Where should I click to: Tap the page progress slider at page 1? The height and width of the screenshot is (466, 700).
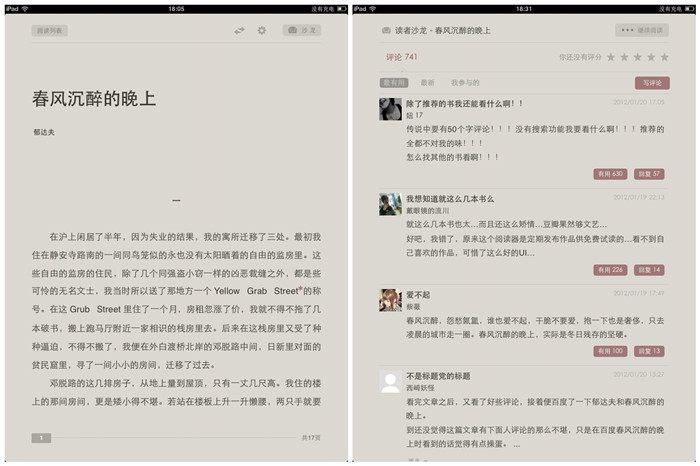(x=41, y=438)
